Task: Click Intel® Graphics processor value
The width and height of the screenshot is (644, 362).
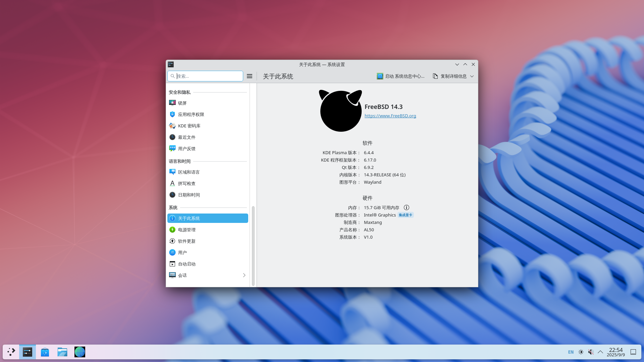Action: 380,215
